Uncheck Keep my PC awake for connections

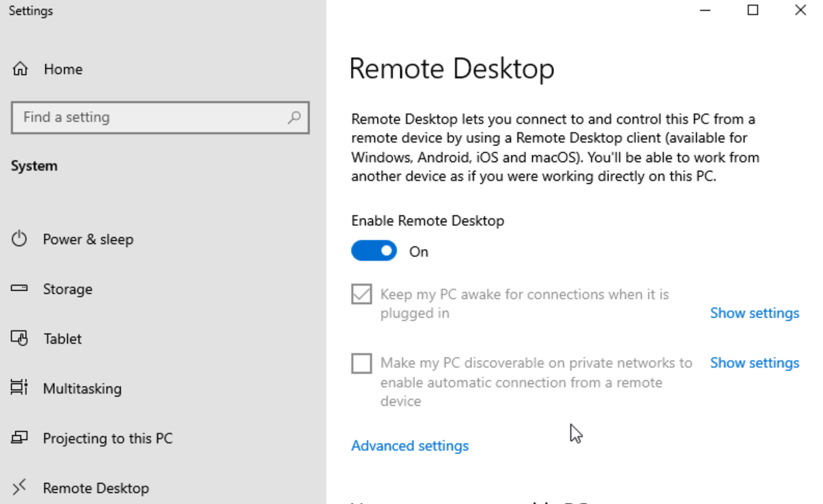(x=361, y=294)
